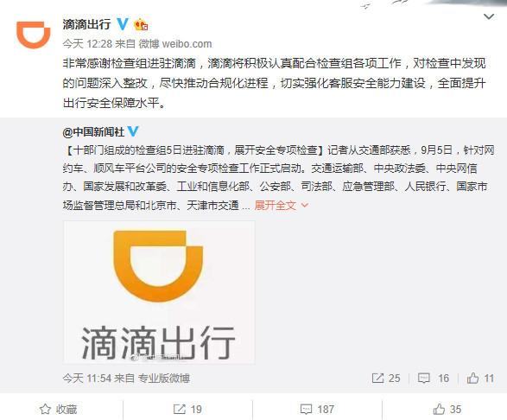Open the 滴滴出行 account name link
The image size is (507, 420).
point(86,24)
